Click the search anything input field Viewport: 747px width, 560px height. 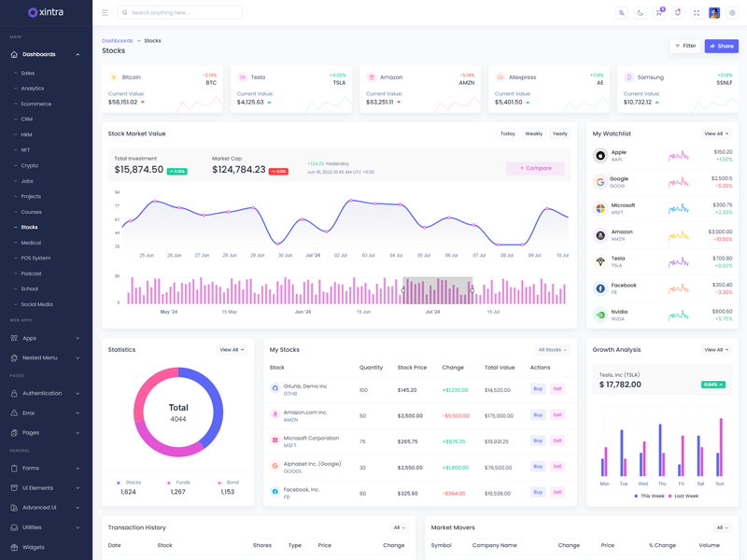coord(184,13)
